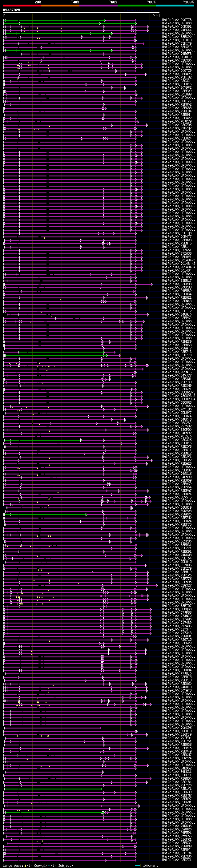
Task: Select the UniRef100_A2ED16 label
Action: 177,84
